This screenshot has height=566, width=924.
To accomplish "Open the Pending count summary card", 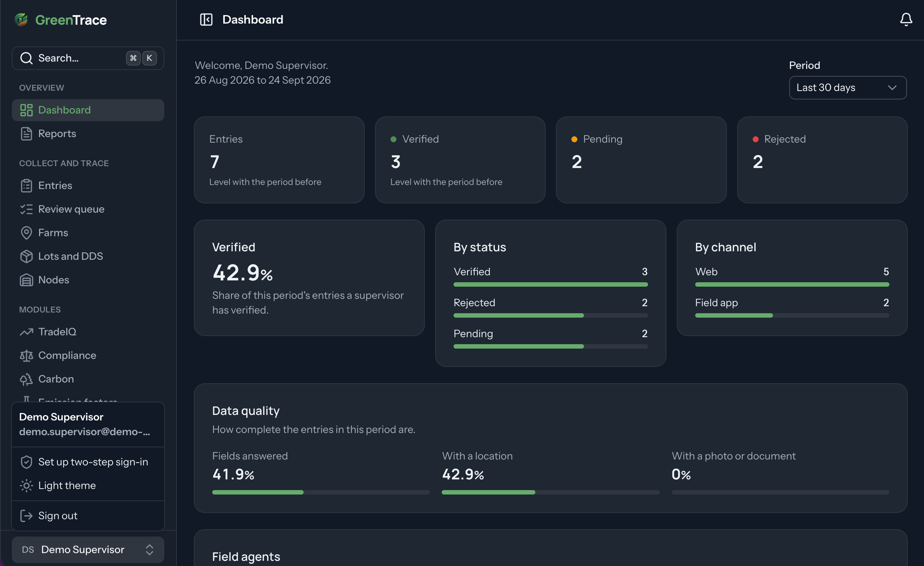I will pyautogui.click(x=641, y=160).
